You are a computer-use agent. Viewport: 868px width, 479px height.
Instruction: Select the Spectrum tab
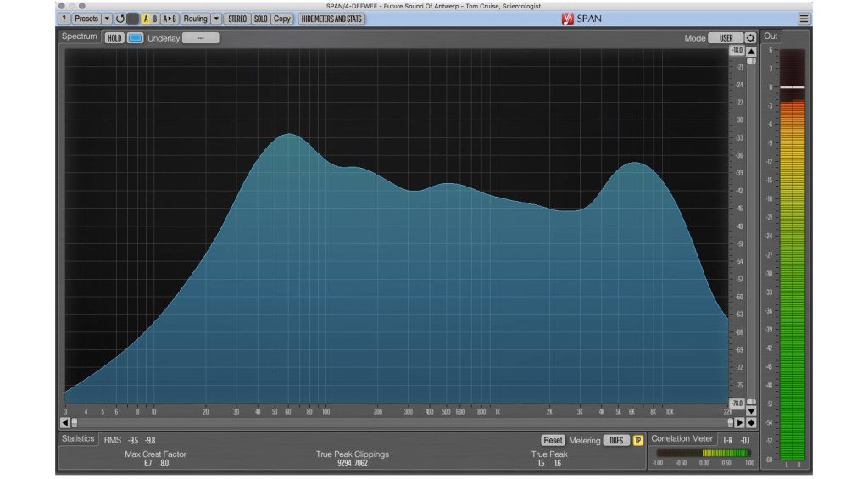click(81, 36)
